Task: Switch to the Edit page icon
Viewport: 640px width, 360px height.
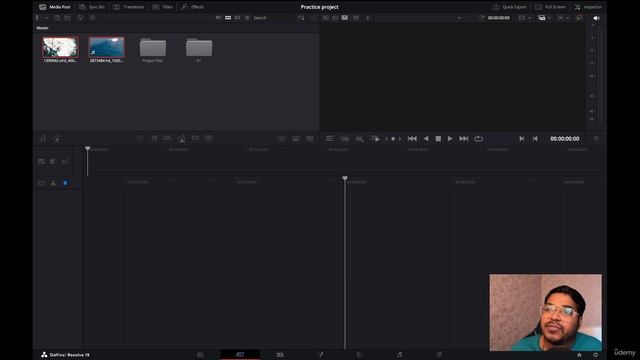Action: click(x=280, y=355)
